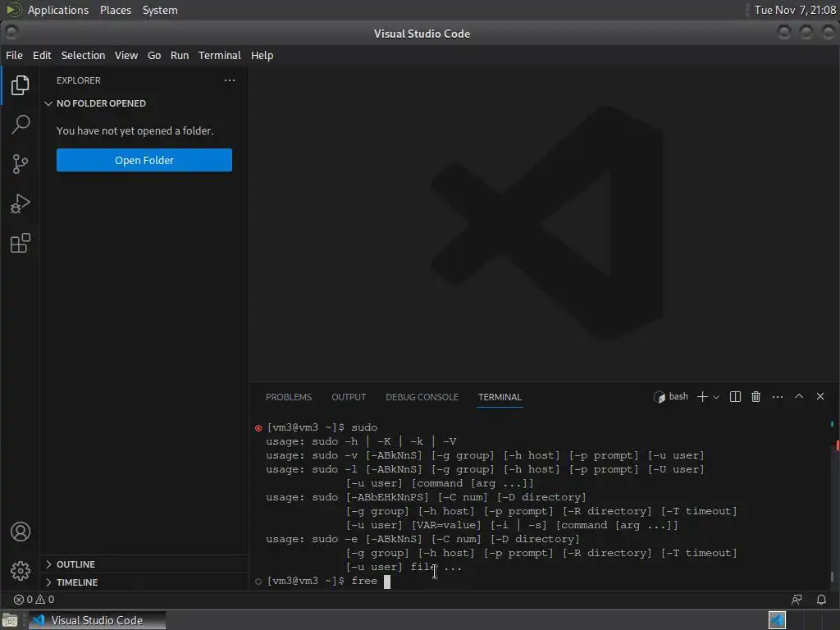840x630 pixels.
Task: Open the Run and Debug view icon
Action: [20, 203]
